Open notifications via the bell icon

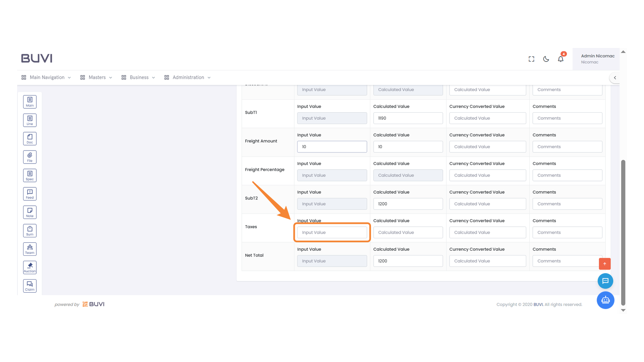(x=560, y=59)
